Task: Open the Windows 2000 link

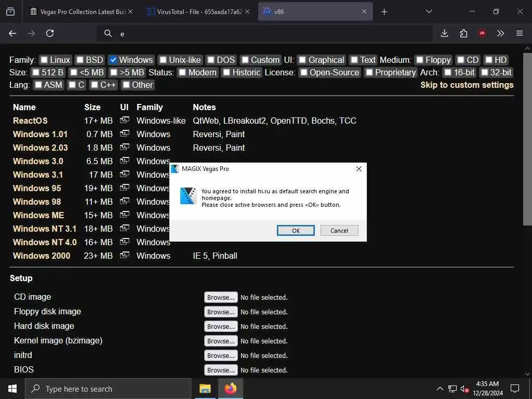Action: click(x=42, y=256)
